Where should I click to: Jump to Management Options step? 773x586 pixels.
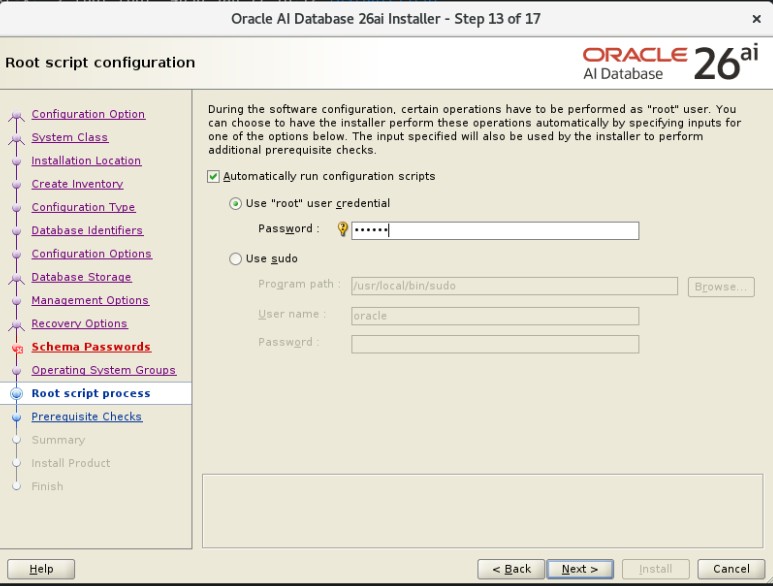pyautogui.click(x=90, y=300)
